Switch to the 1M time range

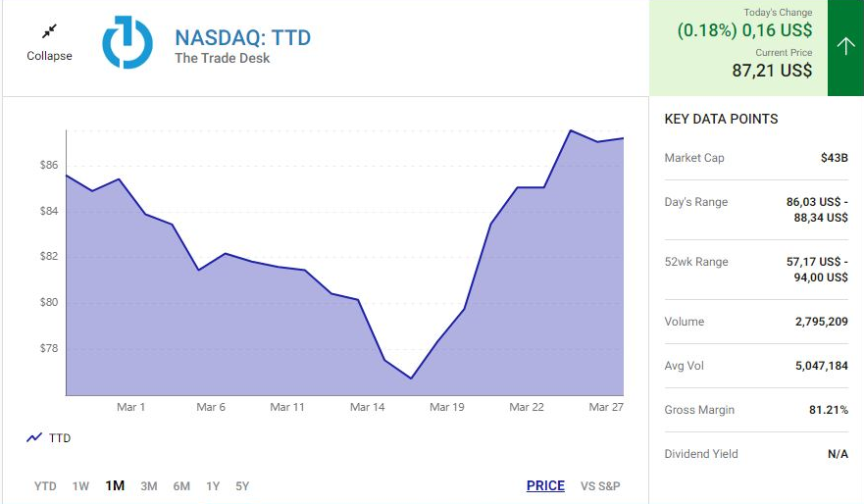115,485
